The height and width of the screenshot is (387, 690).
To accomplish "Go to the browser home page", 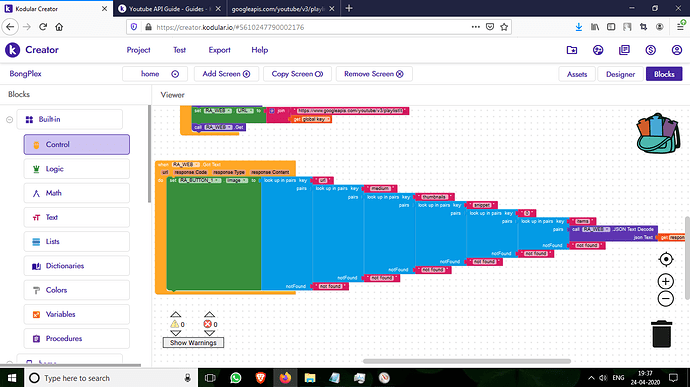I will pos(59,27).
